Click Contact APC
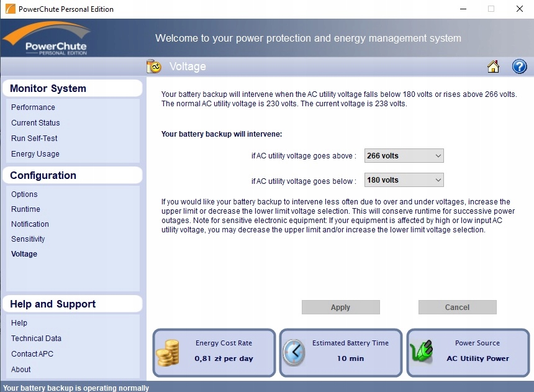This screenshot has height=392, width=534. tap(32, 354)
